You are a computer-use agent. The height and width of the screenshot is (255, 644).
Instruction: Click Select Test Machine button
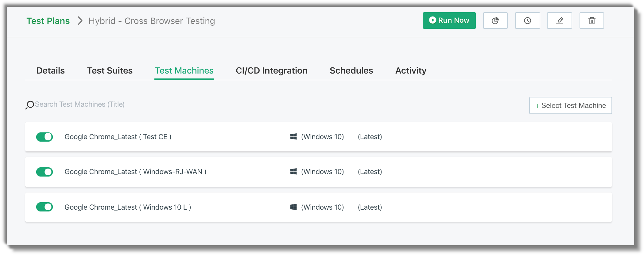[571, 105]
